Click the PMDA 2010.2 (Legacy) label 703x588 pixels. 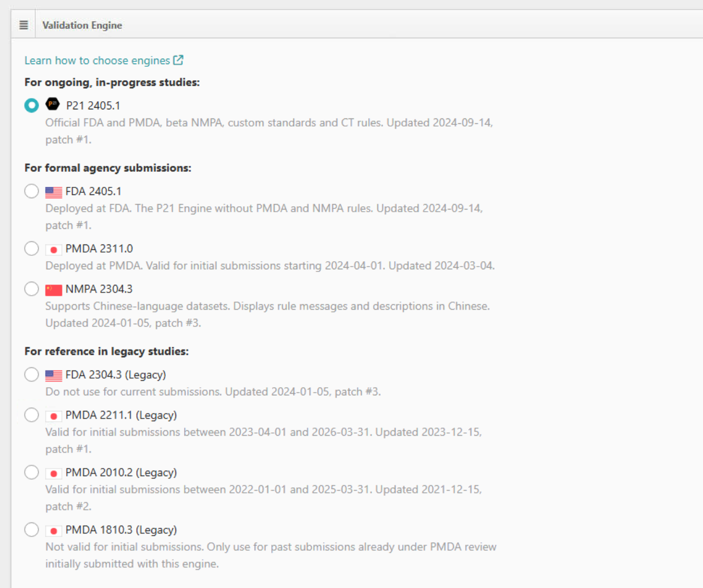click(x=121, y=472)
